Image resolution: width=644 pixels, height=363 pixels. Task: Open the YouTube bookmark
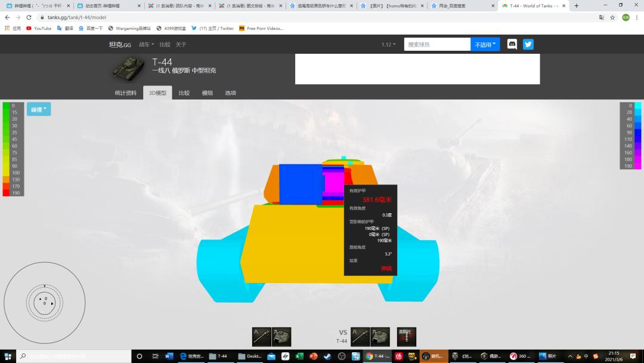(39, 29)
